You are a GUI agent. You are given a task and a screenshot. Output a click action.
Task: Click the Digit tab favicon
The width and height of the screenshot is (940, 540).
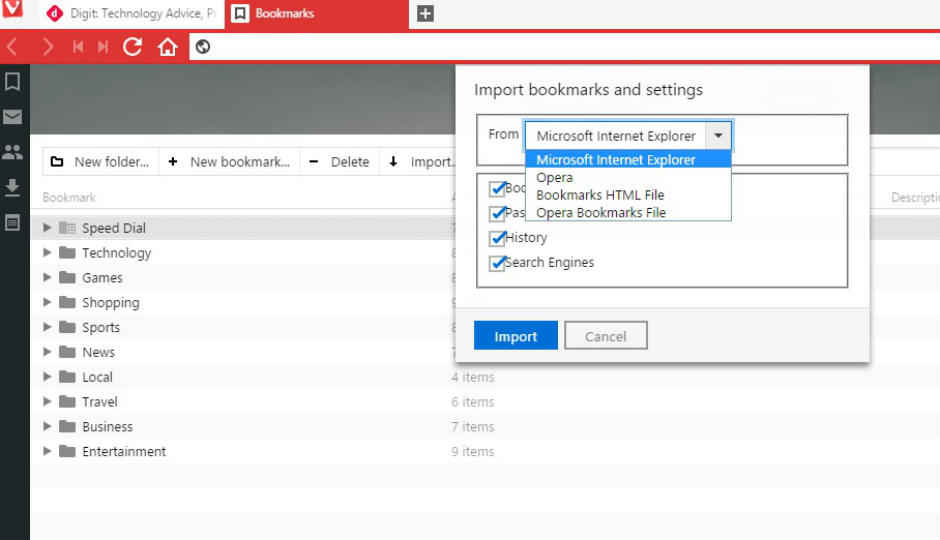coord(55,13)
